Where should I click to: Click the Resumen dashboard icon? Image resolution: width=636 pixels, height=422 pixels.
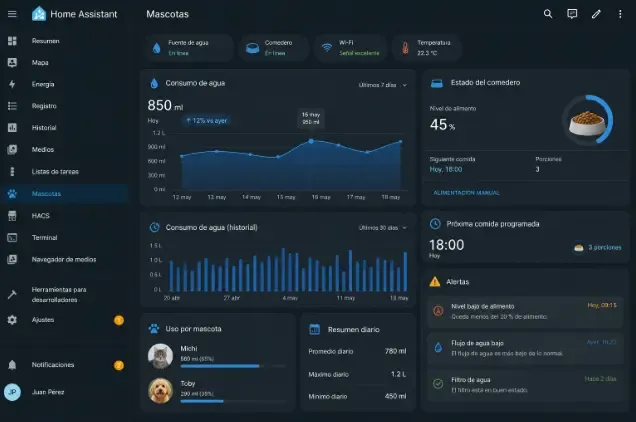(12, 41)
